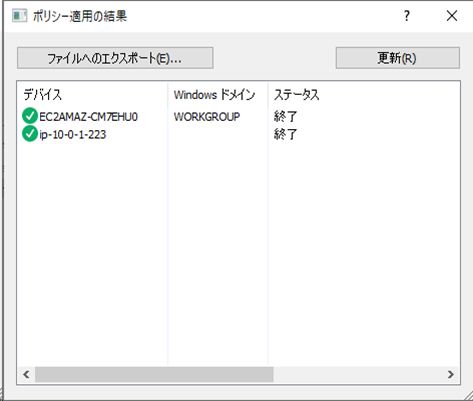
Task: Click the ポリシー適用の結果 title bar icon
Action: (19, 16)
